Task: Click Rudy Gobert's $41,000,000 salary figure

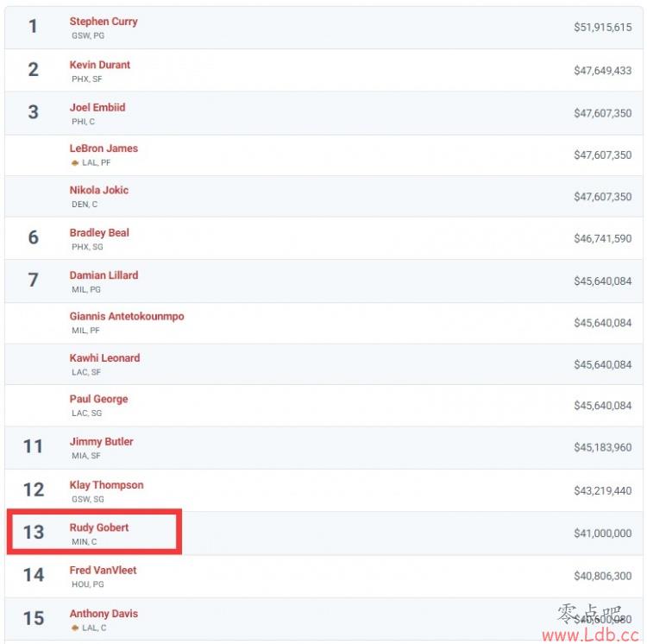Action: coord(602,534)
